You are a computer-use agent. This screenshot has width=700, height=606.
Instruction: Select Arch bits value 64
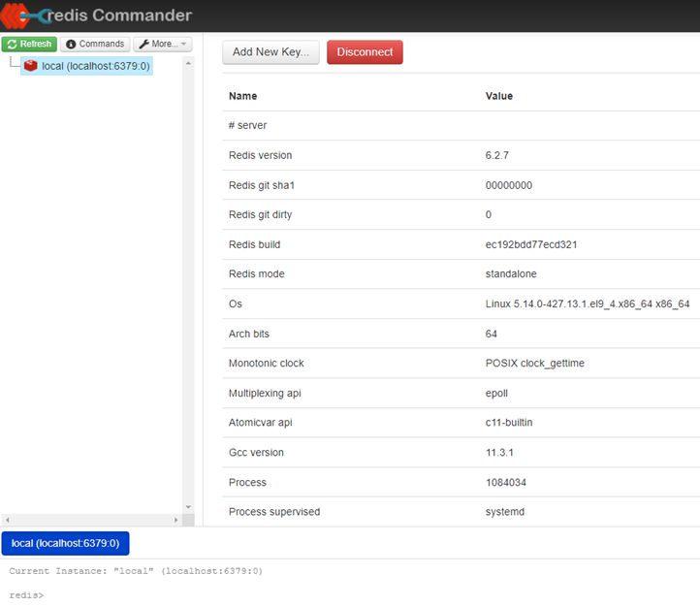click(x=492, y=334)
